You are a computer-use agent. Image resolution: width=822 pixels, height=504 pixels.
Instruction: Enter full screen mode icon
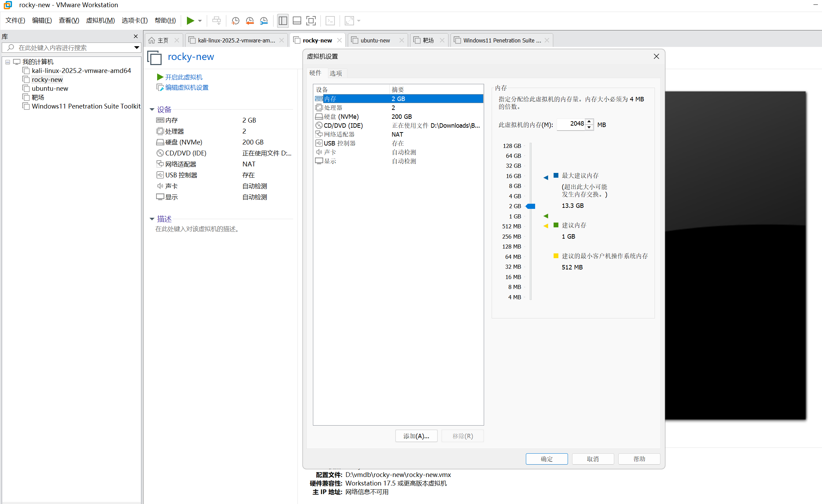coord(311,21)
